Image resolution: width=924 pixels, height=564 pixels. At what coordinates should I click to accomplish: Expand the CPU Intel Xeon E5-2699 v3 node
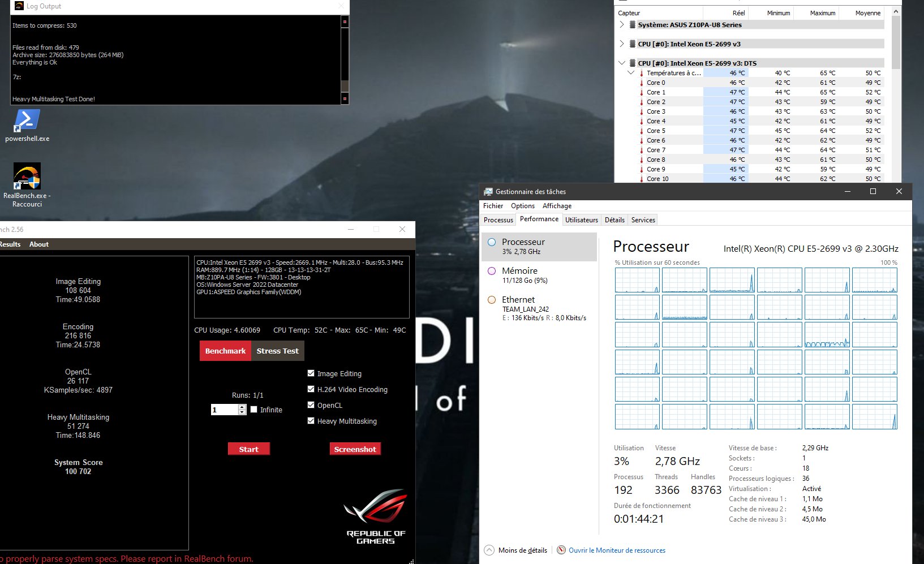tap(622, 44)
